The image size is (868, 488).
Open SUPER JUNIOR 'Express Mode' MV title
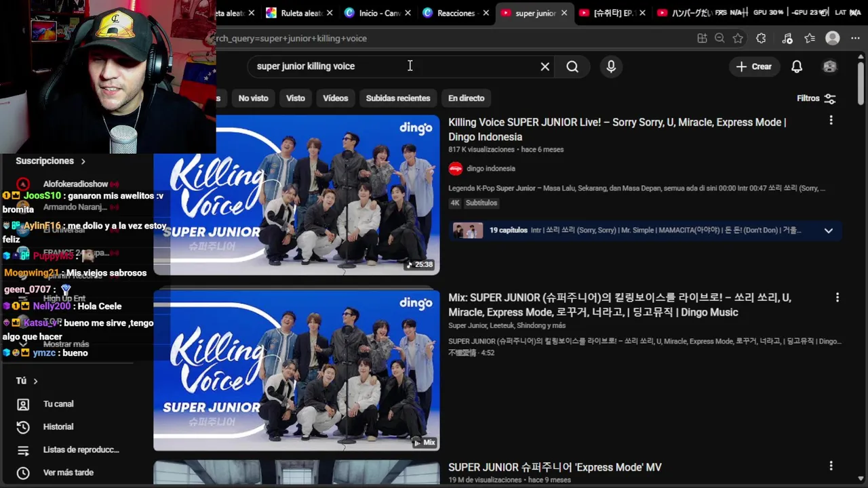[555, 467]
